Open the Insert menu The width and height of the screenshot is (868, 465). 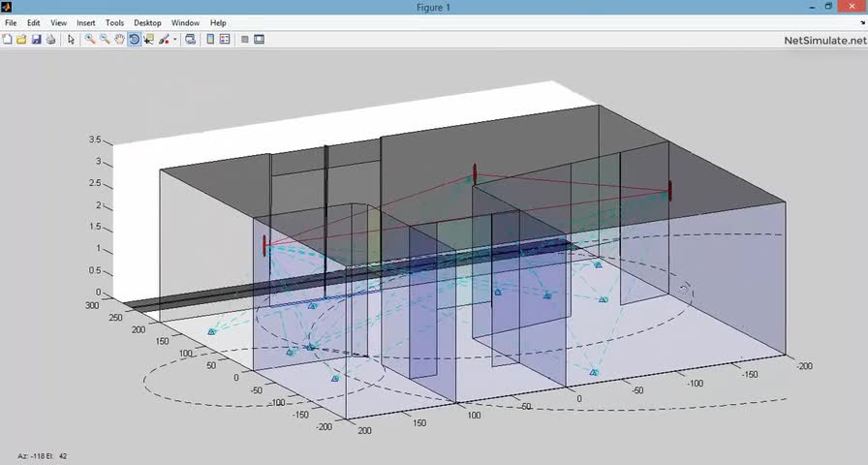click(86, 22)
